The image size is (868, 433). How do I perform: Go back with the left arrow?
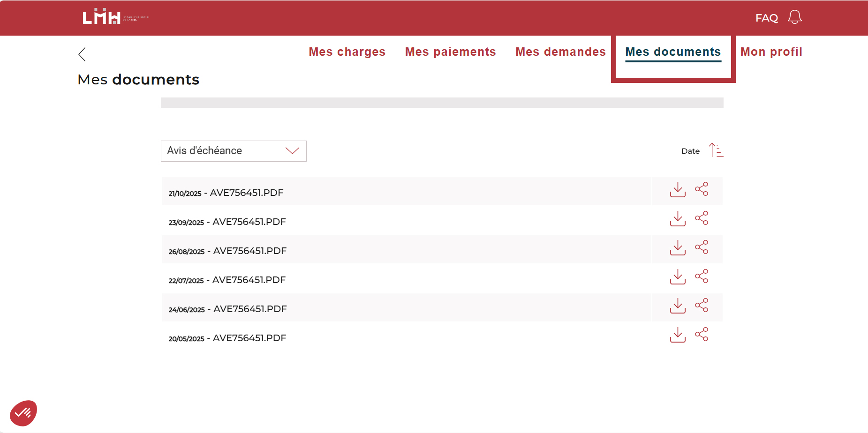tap(82, 54)
